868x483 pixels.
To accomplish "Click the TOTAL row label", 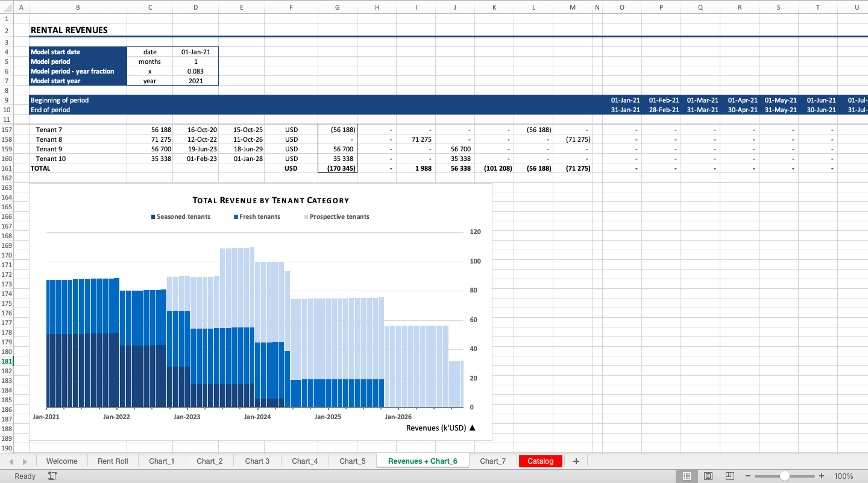I will pyautogui.click(x=40, y=168).
